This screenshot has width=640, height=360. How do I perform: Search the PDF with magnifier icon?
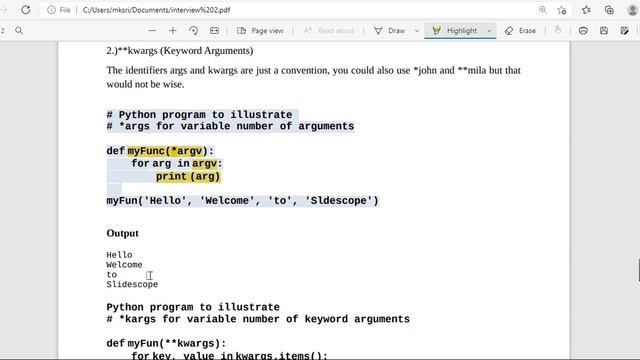tap(19, 31)
